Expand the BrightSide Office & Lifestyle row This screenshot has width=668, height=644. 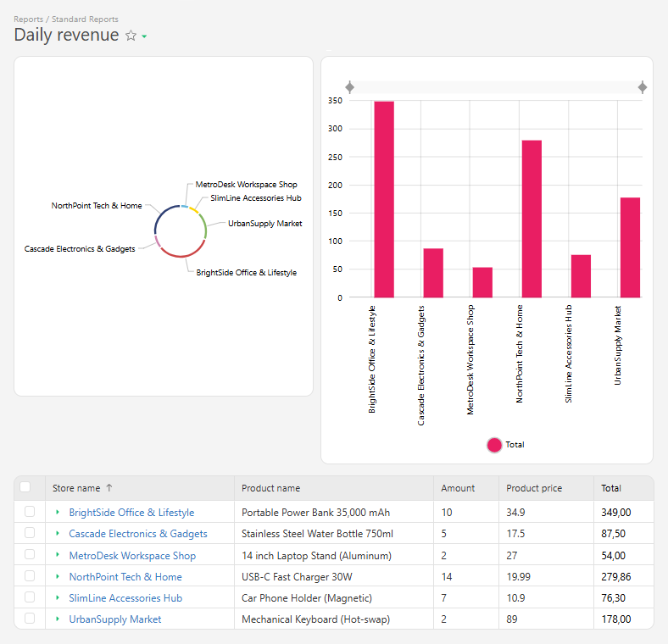pos(58,513)
